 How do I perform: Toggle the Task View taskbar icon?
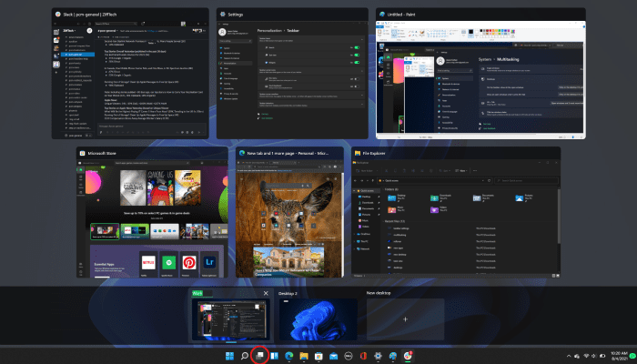click(258, 355)
